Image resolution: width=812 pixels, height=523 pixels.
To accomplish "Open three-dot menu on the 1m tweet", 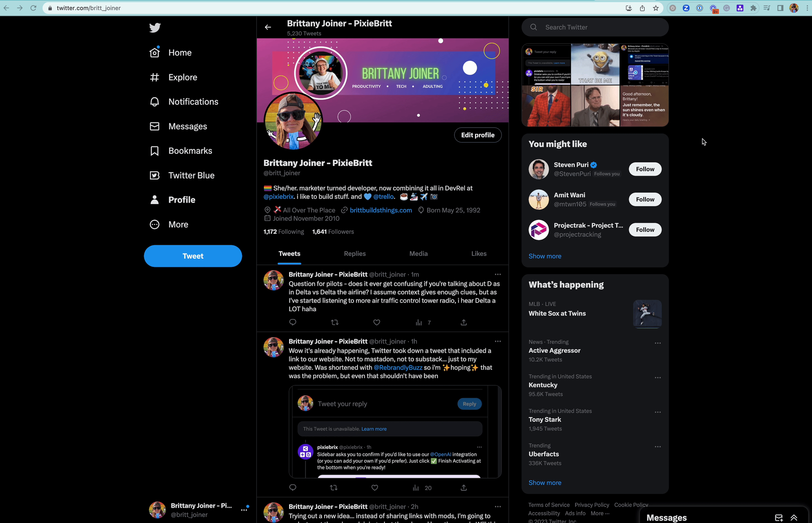I will (498, 274).
